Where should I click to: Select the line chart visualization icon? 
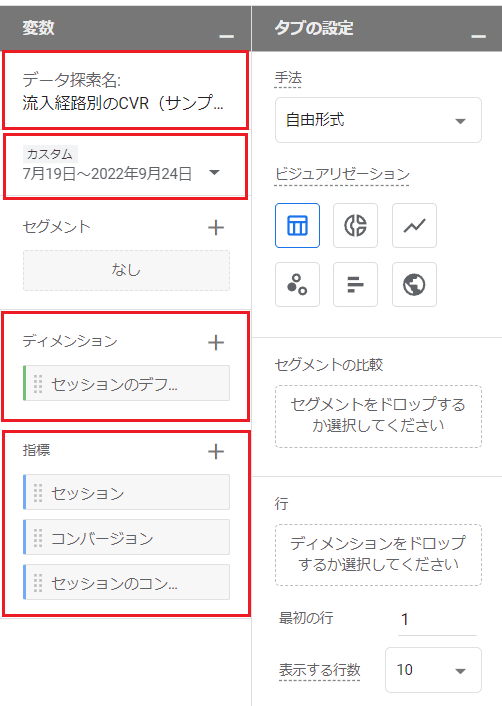pyautogui.click(x=414, y=225)
